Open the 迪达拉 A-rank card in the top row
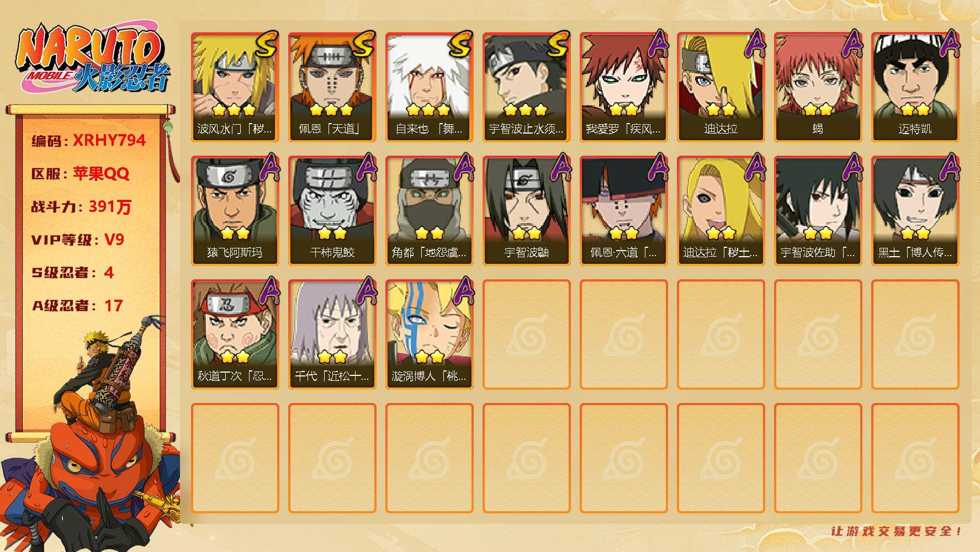980x552 pixels. [721, 87]
